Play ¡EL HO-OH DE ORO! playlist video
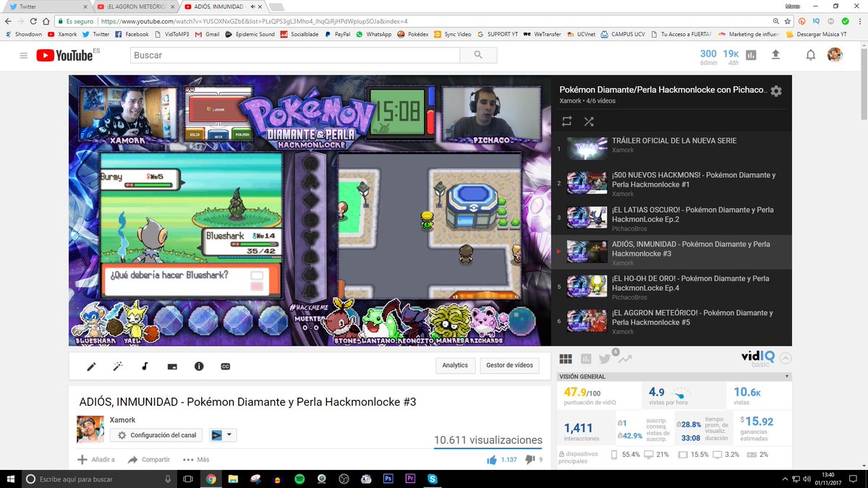This screenshot has width=868, height=488. 671,287
